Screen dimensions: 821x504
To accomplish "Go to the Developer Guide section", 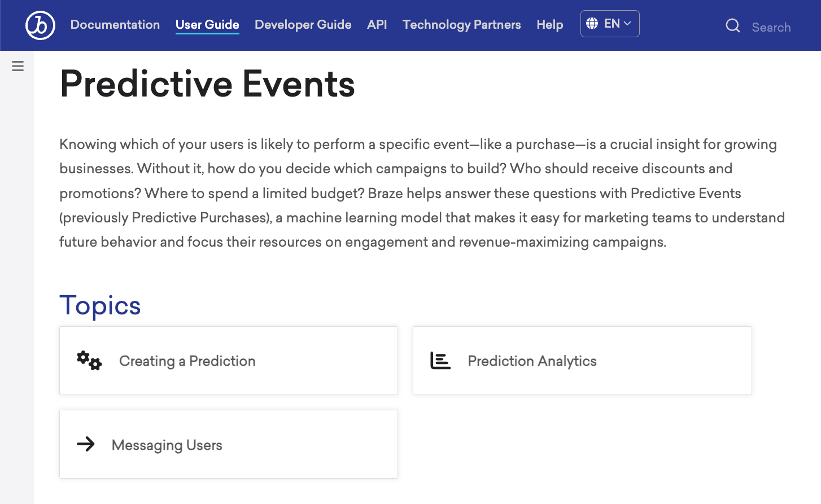I will point(303,25).
